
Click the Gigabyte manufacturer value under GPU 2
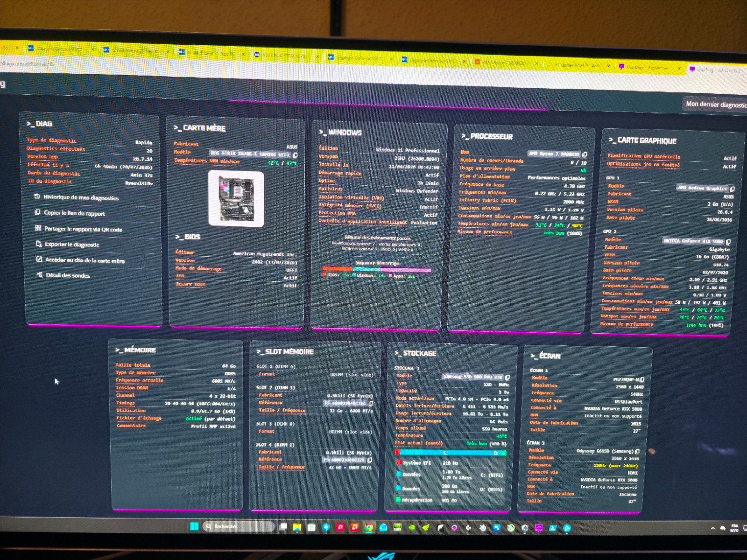(719, 249)
